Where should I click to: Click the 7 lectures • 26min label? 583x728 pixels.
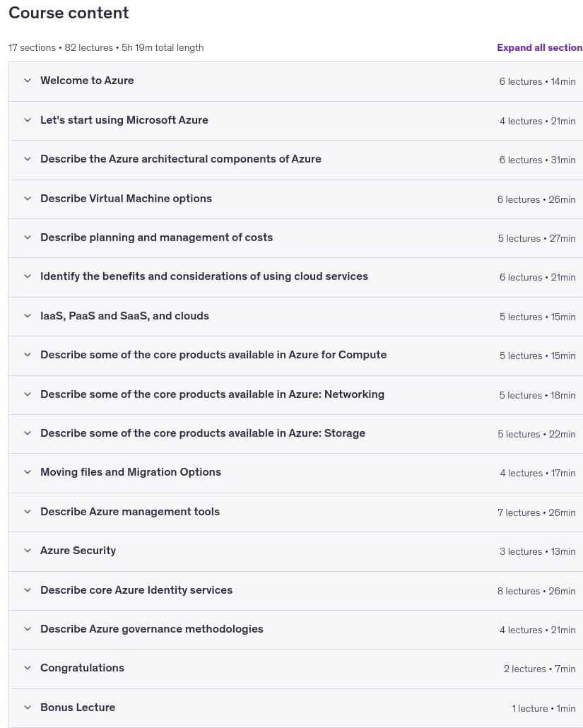[536, 512]
